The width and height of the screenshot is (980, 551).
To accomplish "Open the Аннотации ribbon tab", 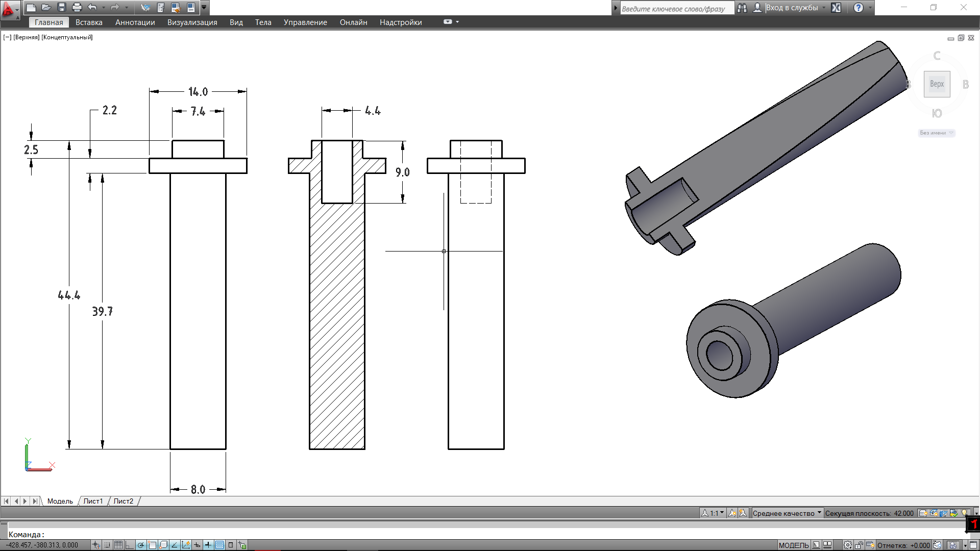I will (x=135, y=22).
